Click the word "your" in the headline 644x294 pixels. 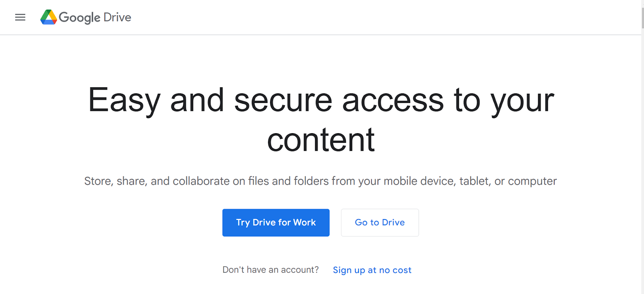pyautogui.click(x=522, y=100)
